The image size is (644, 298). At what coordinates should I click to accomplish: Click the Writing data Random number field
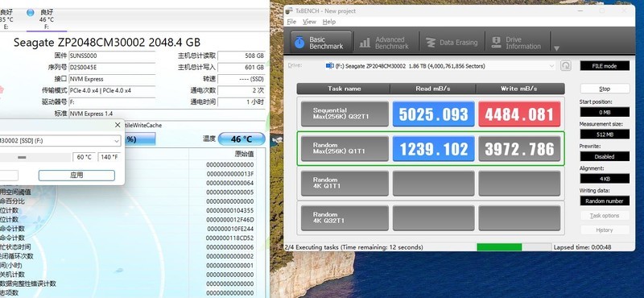point(605,201)
